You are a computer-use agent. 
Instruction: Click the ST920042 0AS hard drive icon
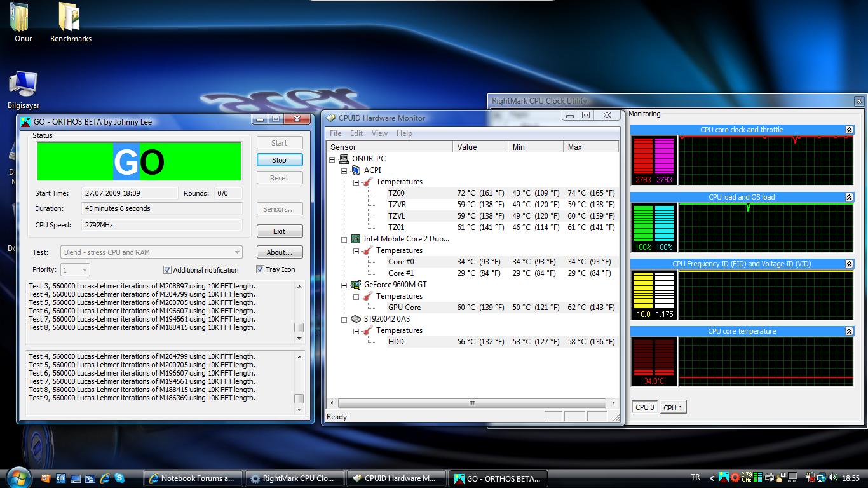[x=356, y=319]
